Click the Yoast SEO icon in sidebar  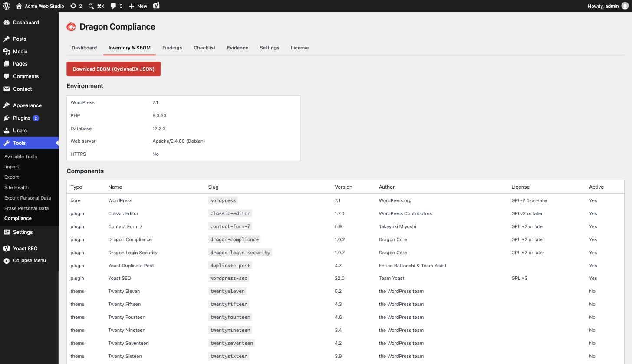pos(7,249)
